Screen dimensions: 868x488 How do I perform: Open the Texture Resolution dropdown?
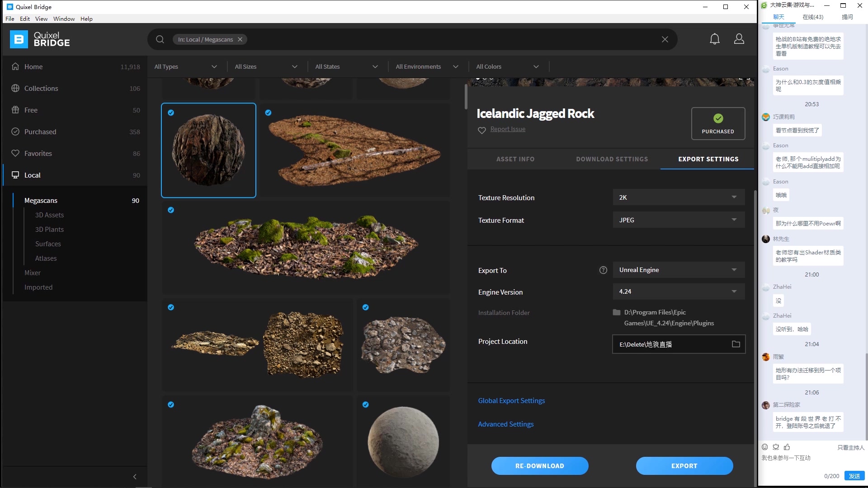(677, 197)
